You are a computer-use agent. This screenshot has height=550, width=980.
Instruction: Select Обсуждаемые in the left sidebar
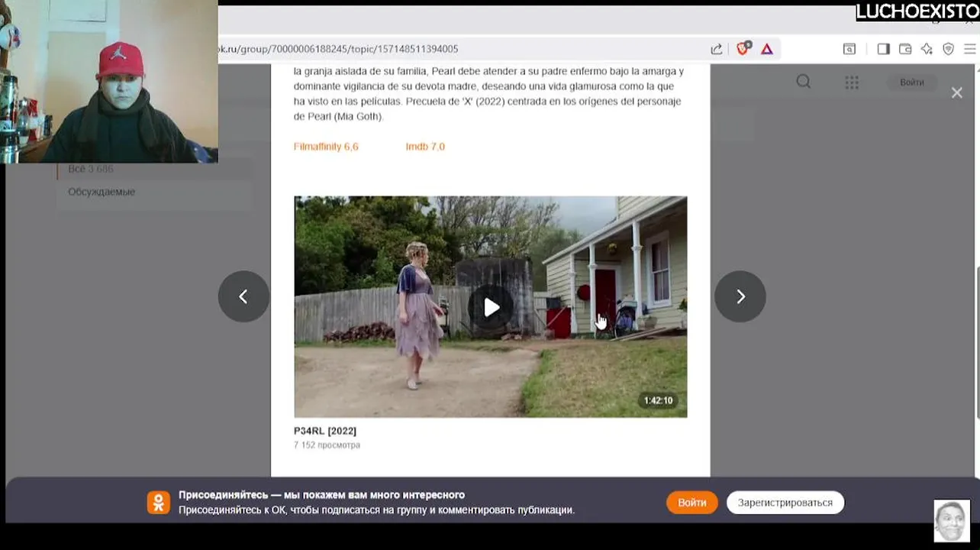(102, 192)
